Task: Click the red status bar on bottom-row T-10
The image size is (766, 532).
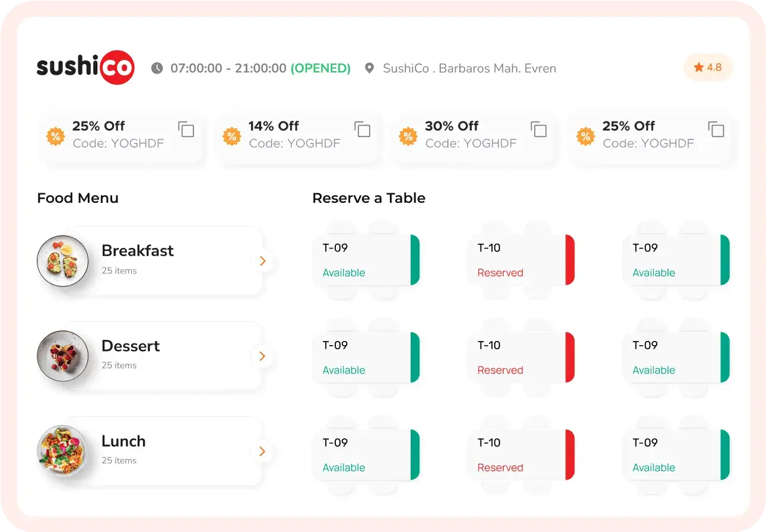Action: [x=570, y=454]
